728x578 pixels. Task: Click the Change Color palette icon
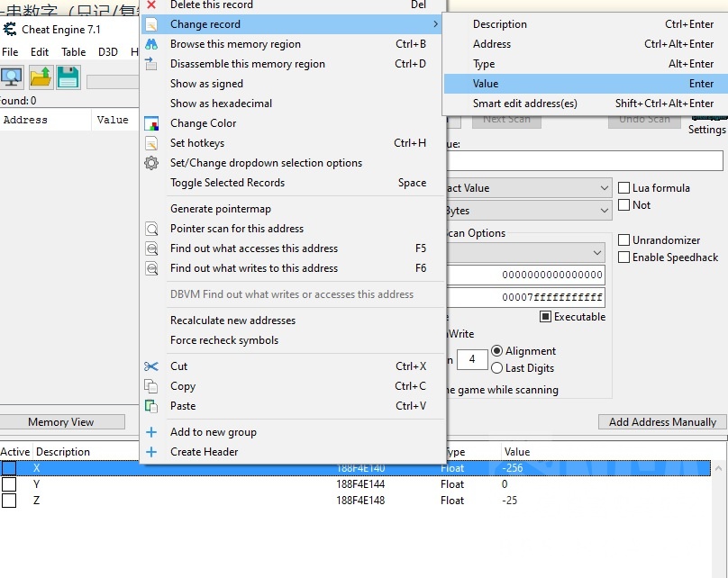point(151,123)
